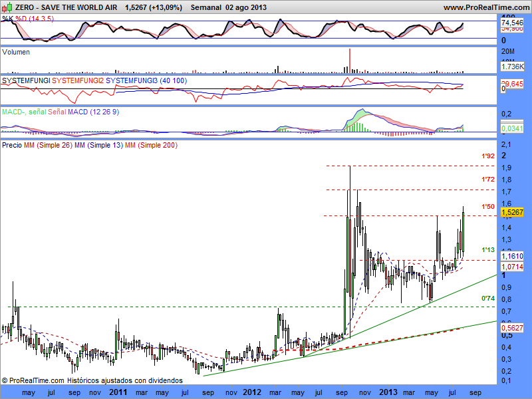Viewport: 532px width, 399px height.
Task: Click the red 0,5627 moving average tag
Action: click(x=512, y=328)
